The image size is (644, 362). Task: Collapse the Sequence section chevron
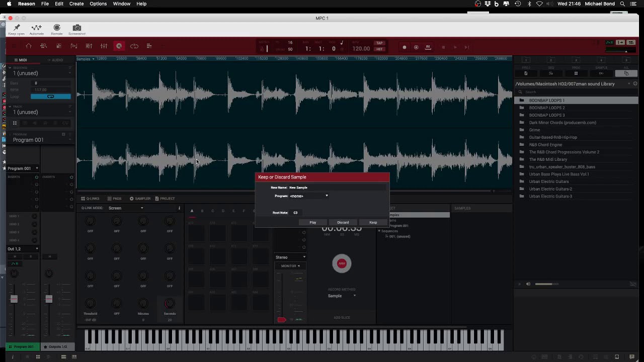click(x=10, y=67)
